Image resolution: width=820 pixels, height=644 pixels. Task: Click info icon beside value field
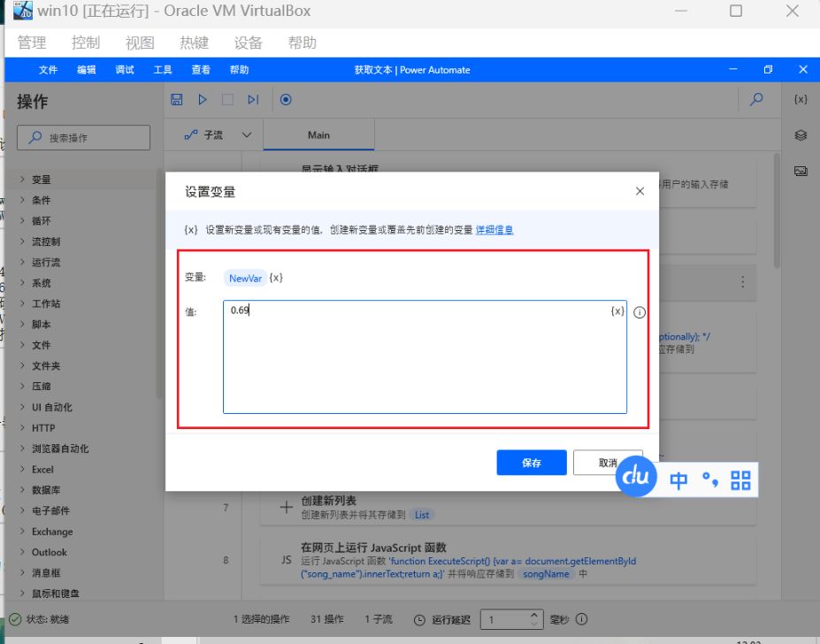tap(640, 312)
